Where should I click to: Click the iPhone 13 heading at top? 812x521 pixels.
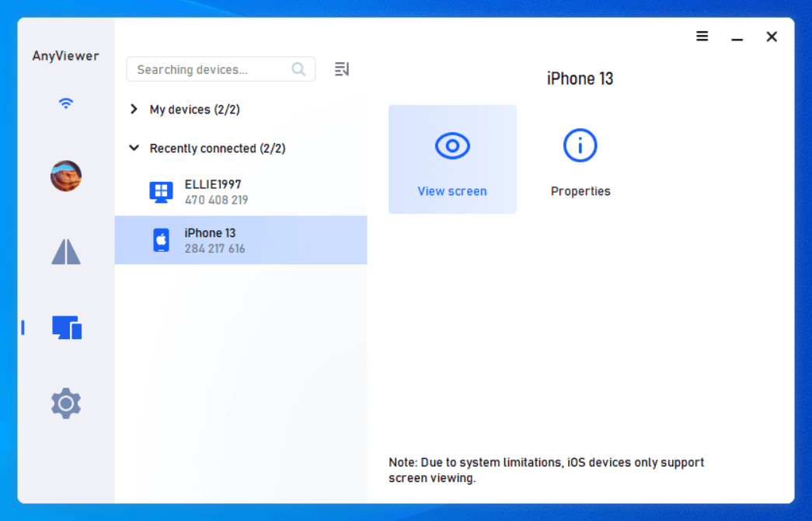pos(580,79)
